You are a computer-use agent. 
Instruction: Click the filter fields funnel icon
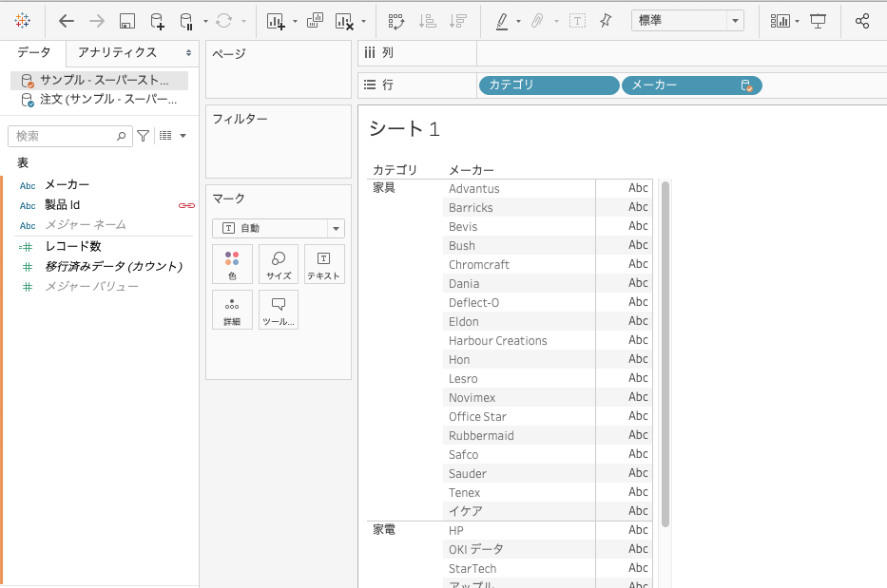144,136
